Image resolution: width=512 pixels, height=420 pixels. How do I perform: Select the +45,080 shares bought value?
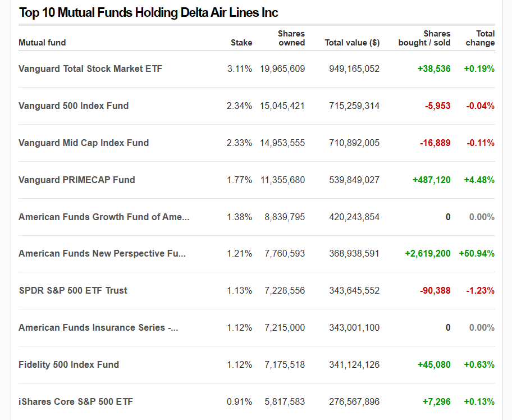click(434, 364)
